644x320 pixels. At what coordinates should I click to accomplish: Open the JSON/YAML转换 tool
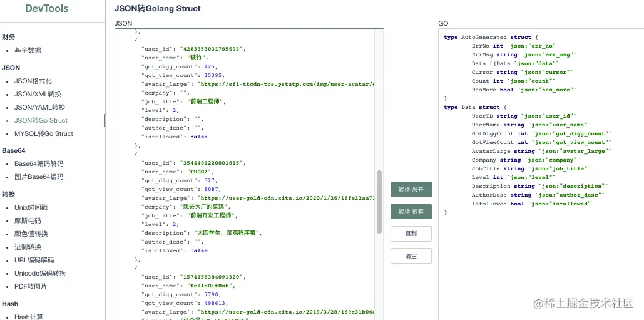(x=40, y=107)
